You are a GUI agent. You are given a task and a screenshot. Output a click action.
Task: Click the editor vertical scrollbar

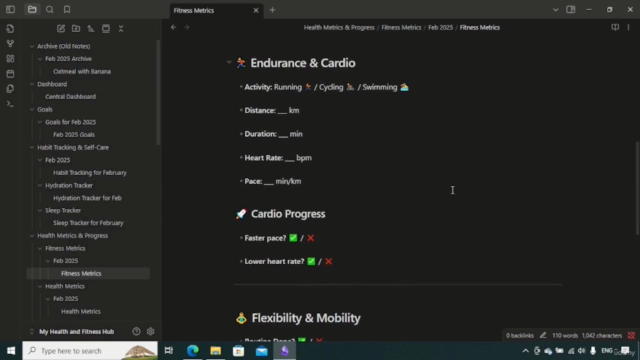pos(637,188)
